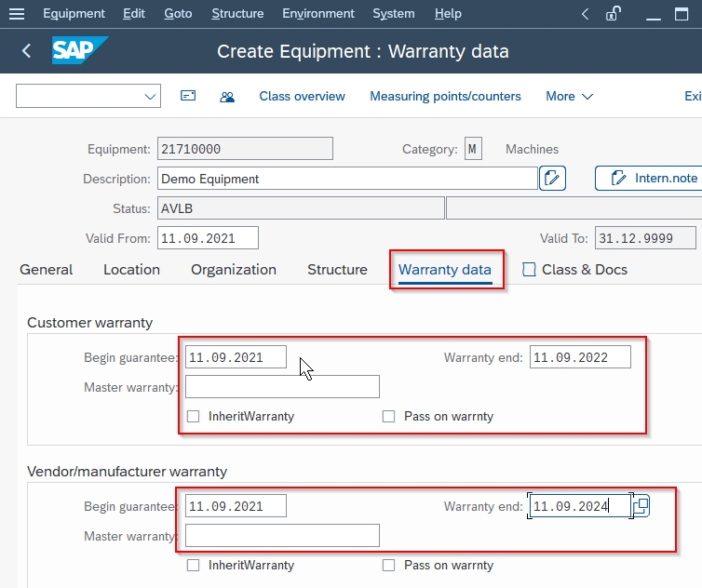The height and width of the screenshot is (588, 702).
Task: Open long text editor next to Description
Action: [552, 178]
